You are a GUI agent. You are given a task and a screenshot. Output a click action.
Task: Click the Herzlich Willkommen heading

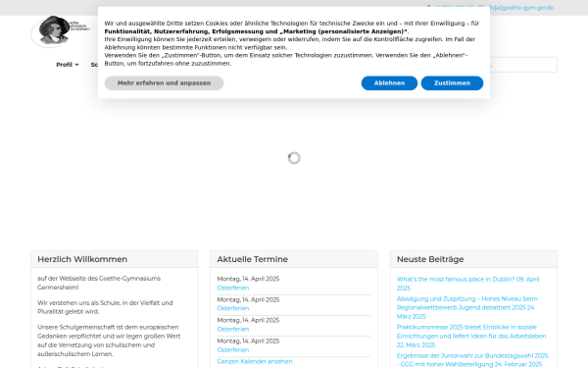pos(82,259)
